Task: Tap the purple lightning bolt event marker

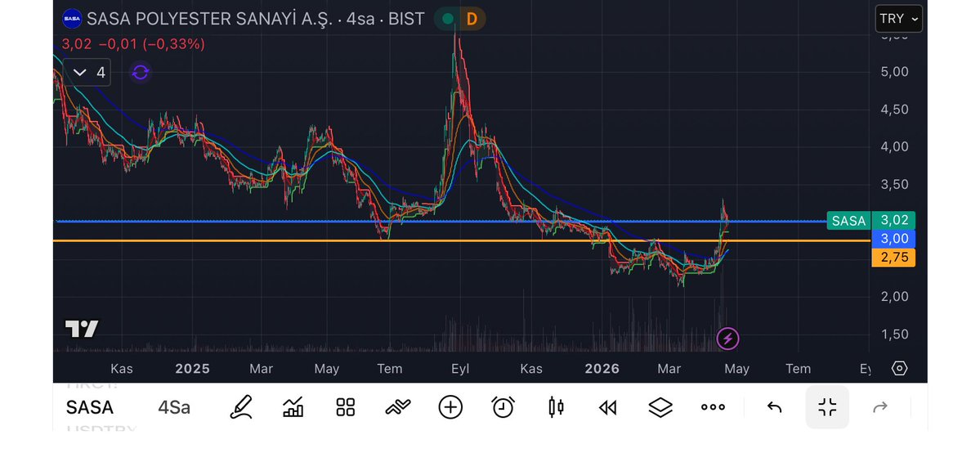Action: (x=727, y=339)
